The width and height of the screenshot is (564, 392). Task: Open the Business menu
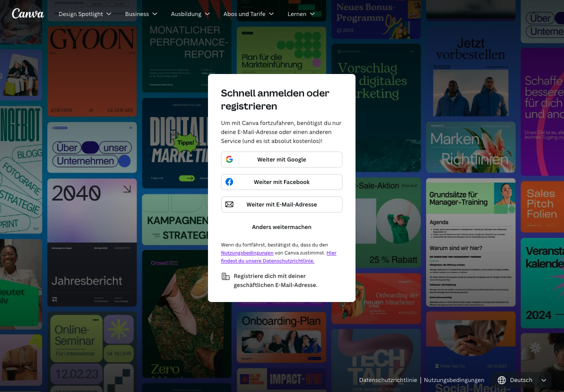141,14
